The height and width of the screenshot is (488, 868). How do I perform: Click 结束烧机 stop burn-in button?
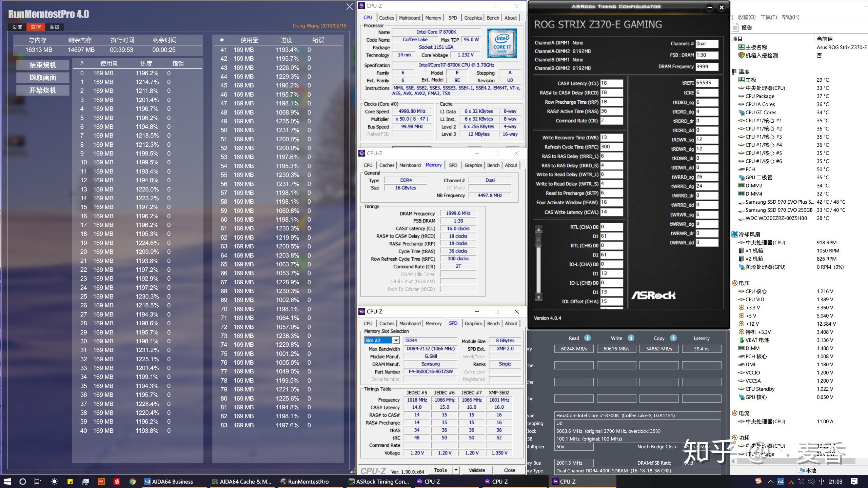(x=43, y=65)
